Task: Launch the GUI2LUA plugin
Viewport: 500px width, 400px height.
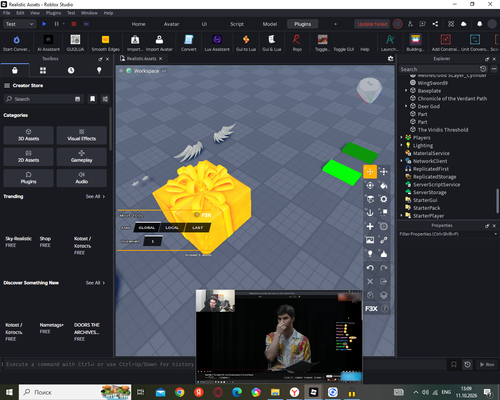Action: [75, 43]
